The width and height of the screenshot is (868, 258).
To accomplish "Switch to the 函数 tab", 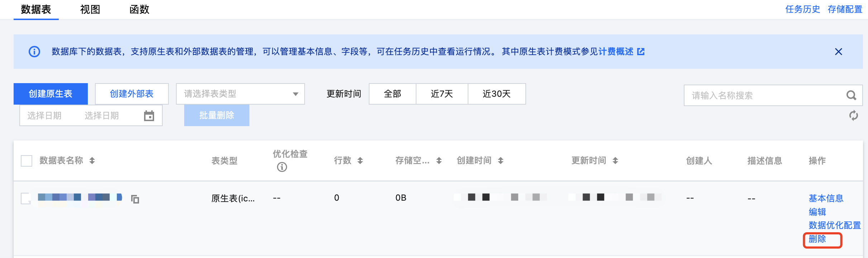I will coord(139,9).
